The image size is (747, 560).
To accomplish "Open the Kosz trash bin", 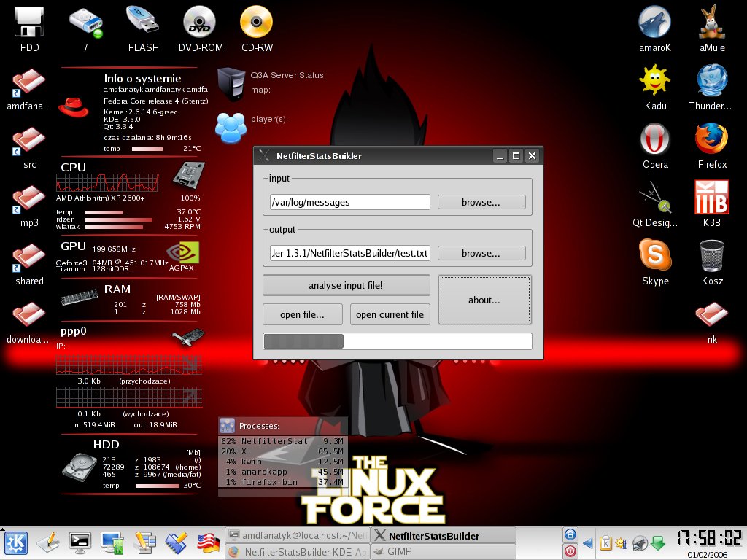I will click(712, 255).
